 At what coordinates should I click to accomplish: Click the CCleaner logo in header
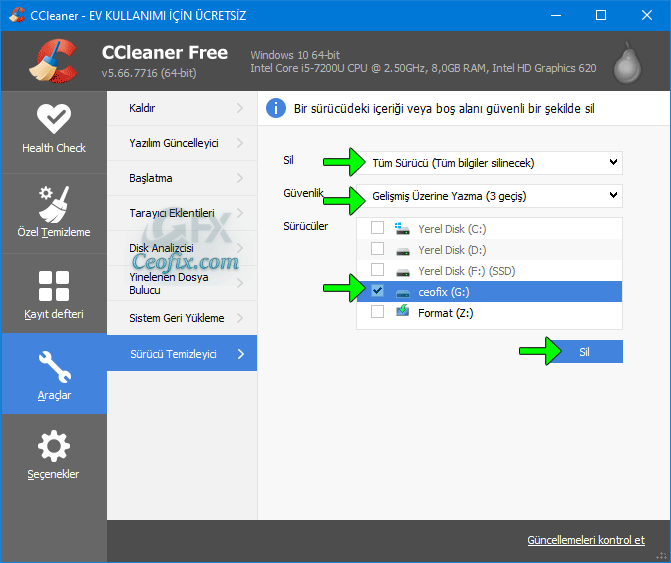pos(53,60)
